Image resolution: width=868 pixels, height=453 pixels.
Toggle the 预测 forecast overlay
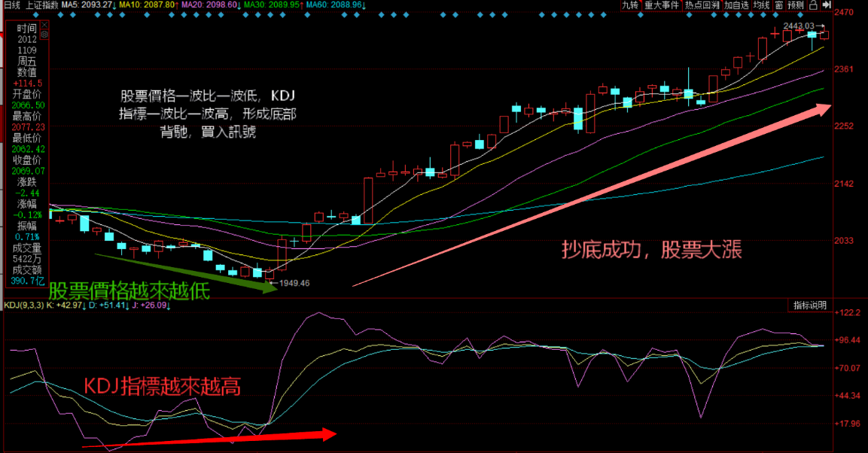point(796,5)
